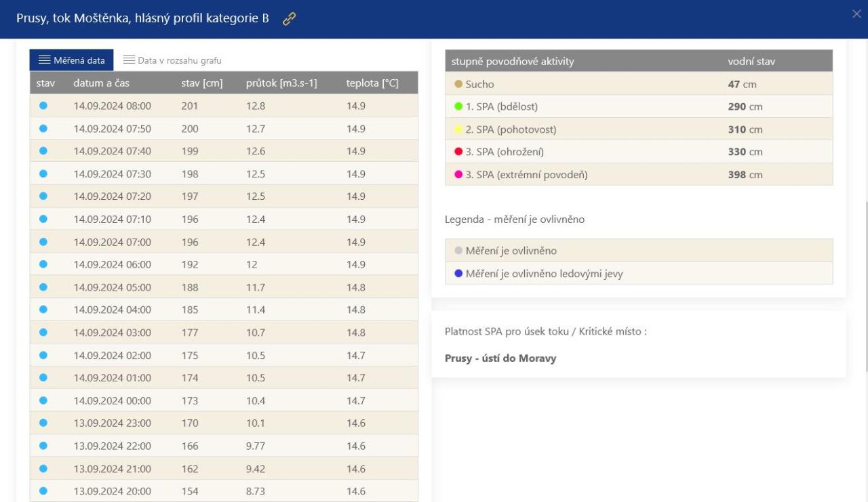Click the tan Sucho level dot
868x502 pixels.
point(458,84)
